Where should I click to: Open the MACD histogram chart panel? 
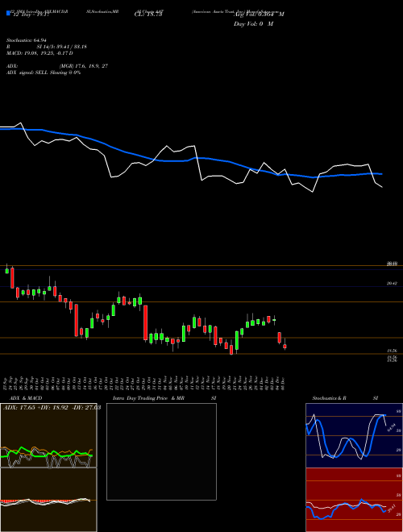[x=48, y=500]
